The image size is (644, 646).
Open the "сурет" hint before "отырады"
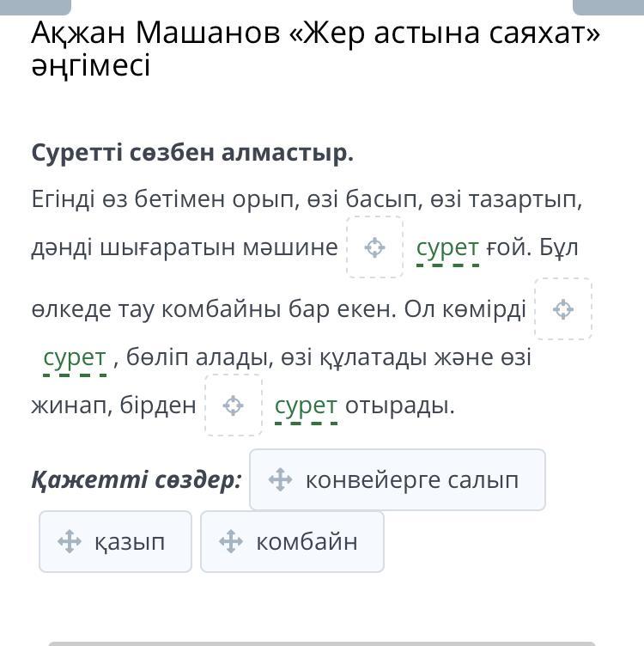click(306, 405)
